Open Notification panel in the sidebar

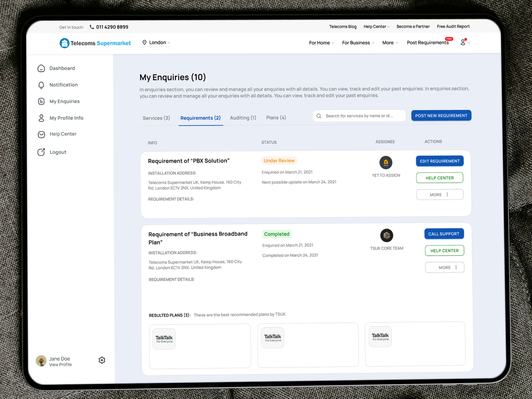pyautogui.click(x=63, y=85)
